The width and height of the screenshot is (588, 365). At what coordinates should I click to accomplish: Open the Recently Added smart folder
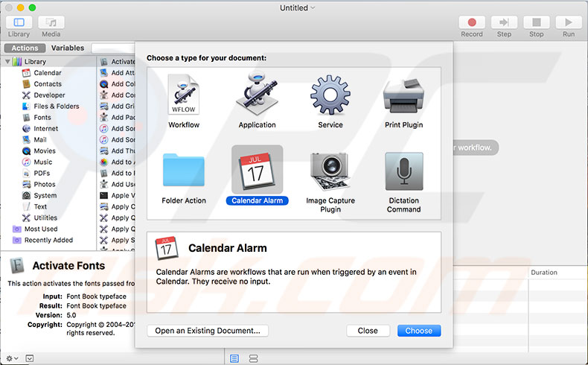click(x=48, y=240)
